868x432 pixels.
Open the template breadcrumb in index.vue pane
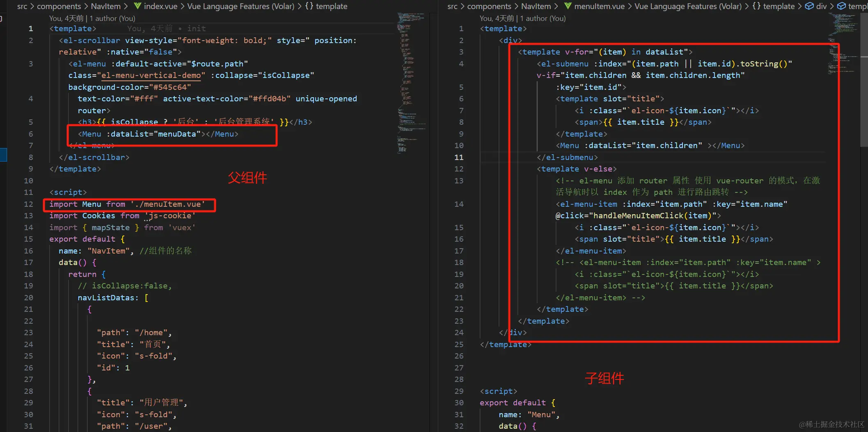tap(332, 6)
